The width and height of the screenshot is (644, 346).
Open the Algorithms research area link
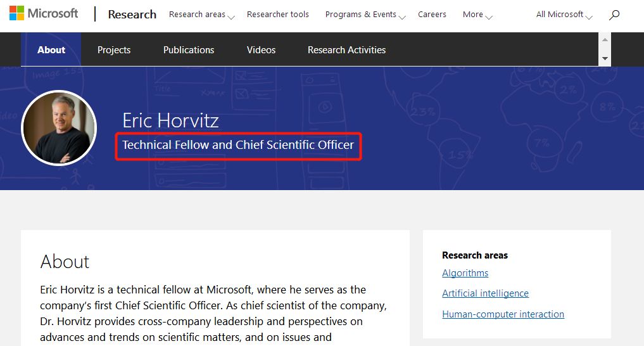465,273
